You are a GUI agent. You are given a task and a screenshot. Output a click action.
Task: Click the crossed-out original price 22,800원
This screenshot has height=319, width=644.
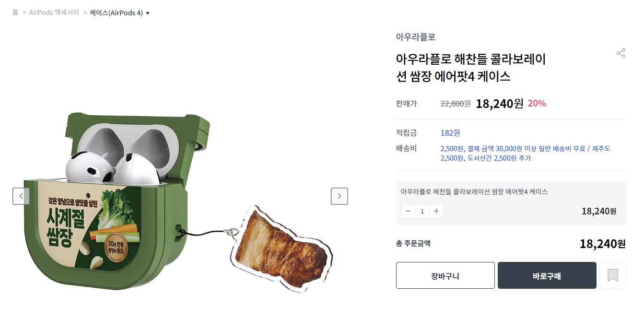[455, 104]
